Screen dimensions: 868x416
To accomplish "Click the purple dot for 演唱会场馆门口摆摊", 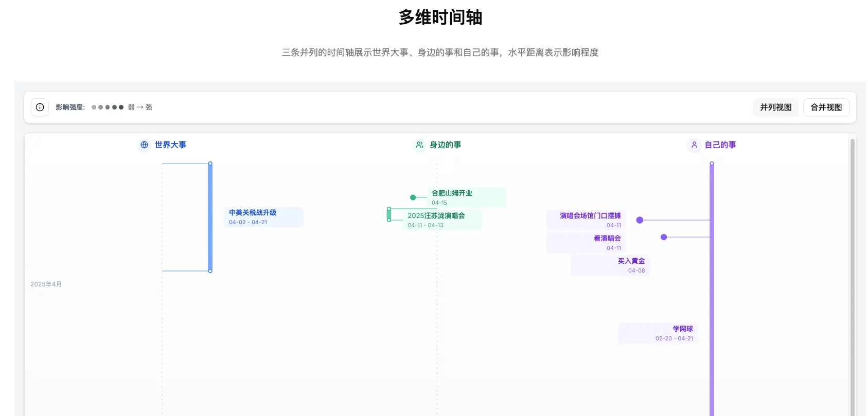I will (640, 220).
